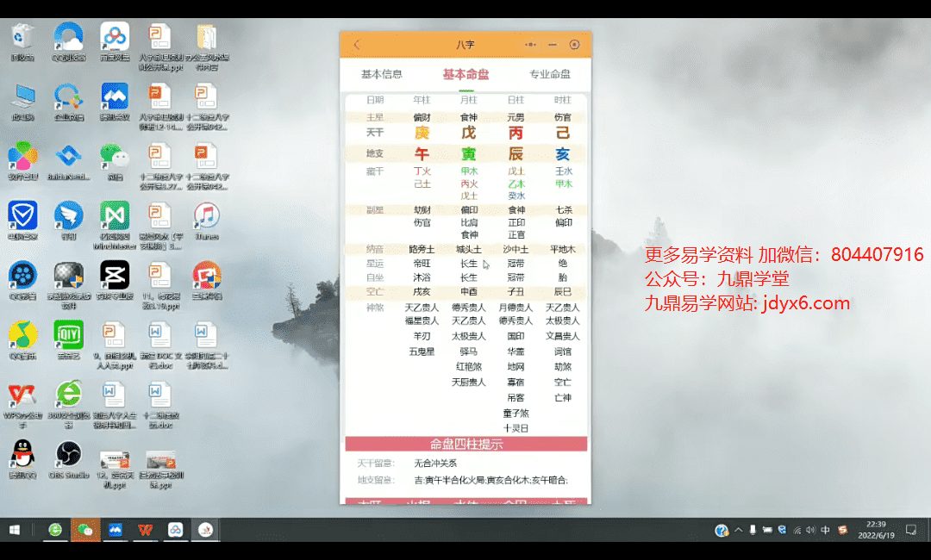Switch to the 基本信息 tab
This screenshot has width=931, height=560.
click(381, 74)
